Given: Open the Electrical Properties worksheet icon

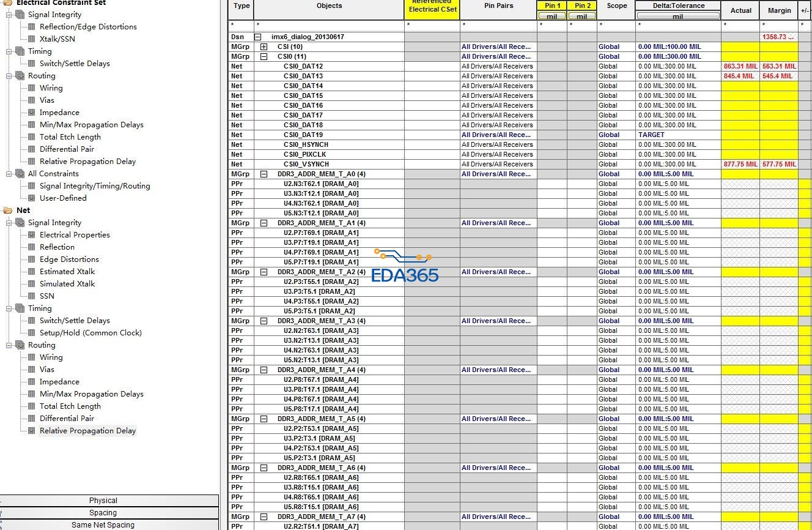Looking at the screenshot, I should pyautogui.click(x=32, y=235).
